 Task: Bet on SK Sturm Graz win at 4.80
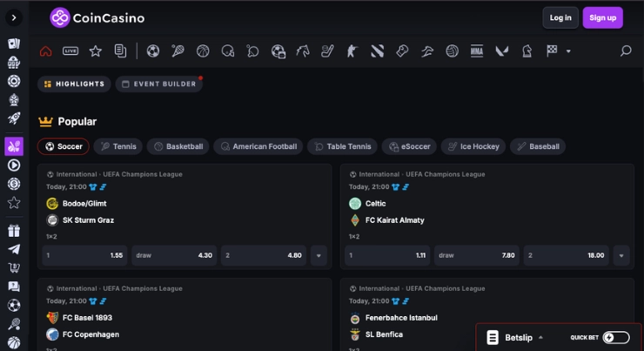tap(264, 255)
